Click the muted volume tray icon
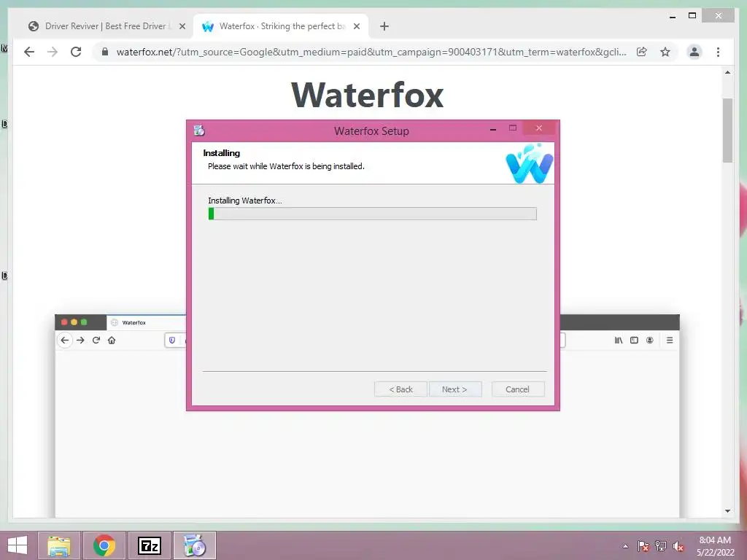 [678, 546]
